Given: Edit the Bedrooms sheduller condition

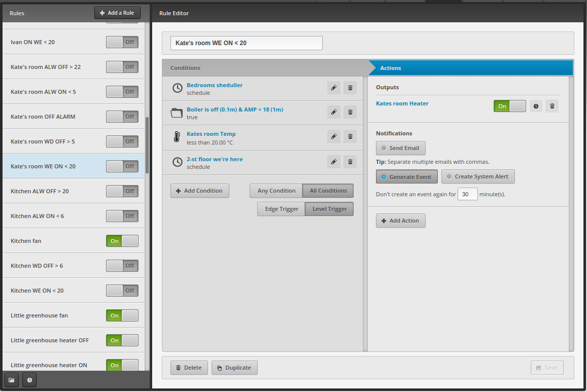Looking at the screenshot, I should coord(333,88).
